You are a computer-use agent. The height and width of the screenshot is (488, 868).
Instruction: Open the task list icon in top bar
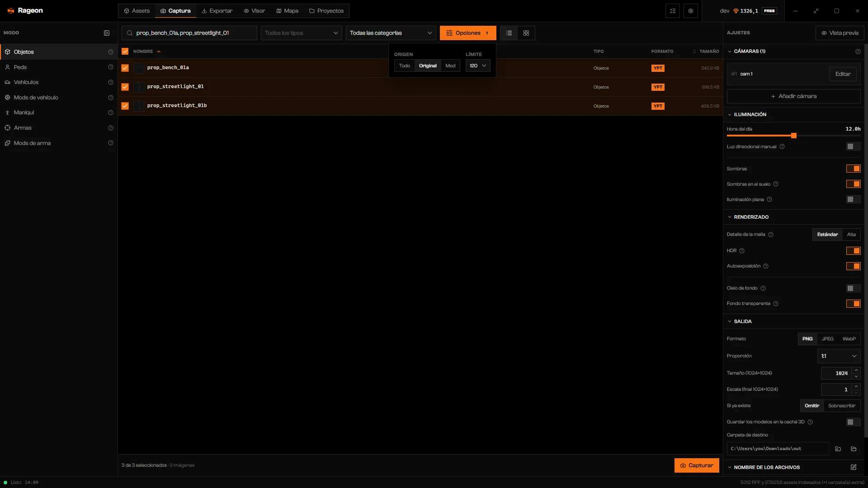click(x=673, y=11)
